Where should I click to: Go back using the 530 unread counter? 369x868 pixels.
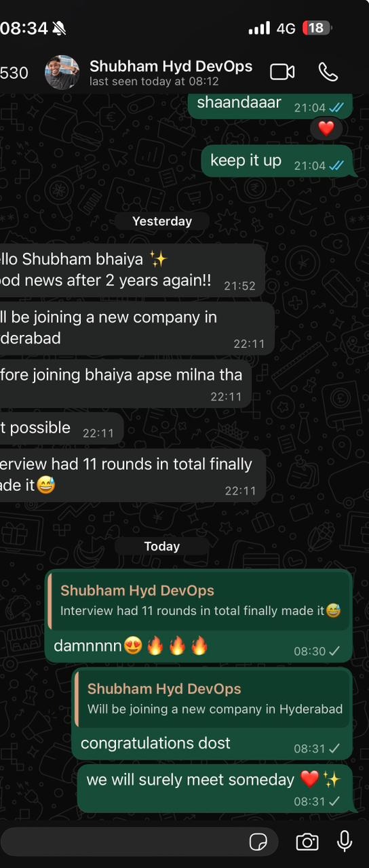click(14, 73)
